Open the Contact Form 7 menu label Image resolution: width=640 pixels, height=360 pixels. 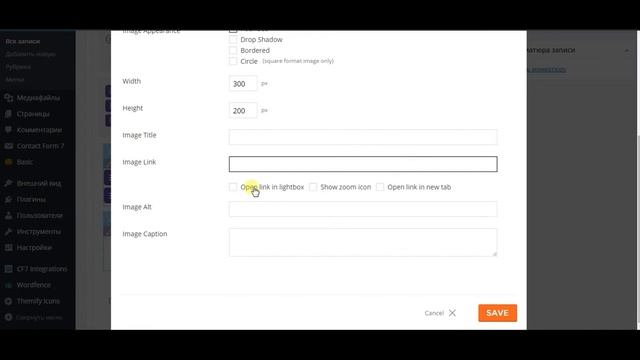[40, 146]
